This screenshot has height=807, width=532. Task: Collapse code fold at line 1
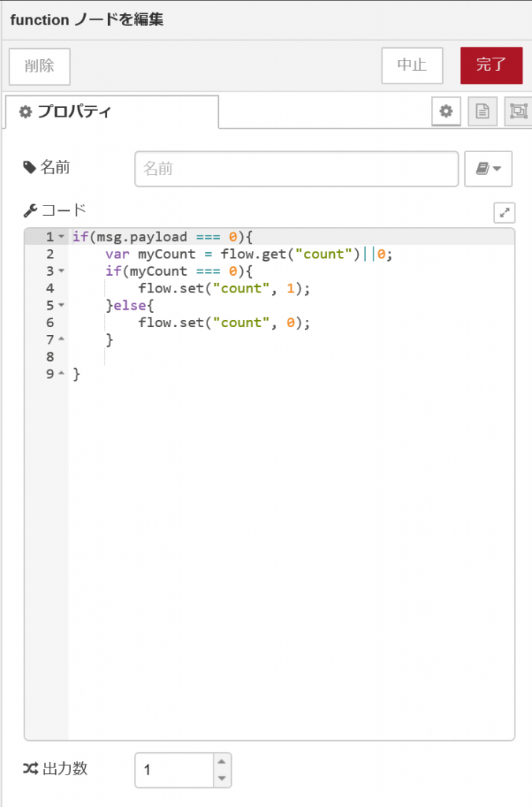point(61,237)
